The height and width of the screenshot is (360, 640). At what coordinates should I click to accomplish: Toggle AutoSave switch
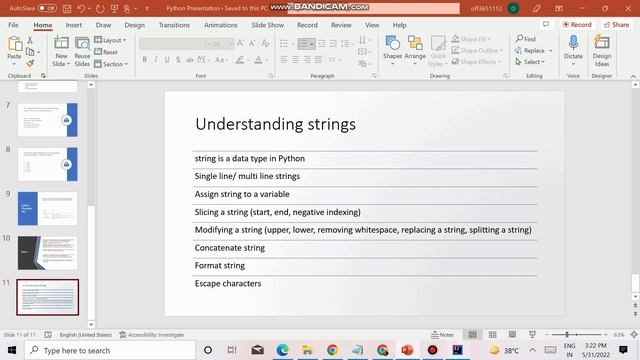pos(47,8)
